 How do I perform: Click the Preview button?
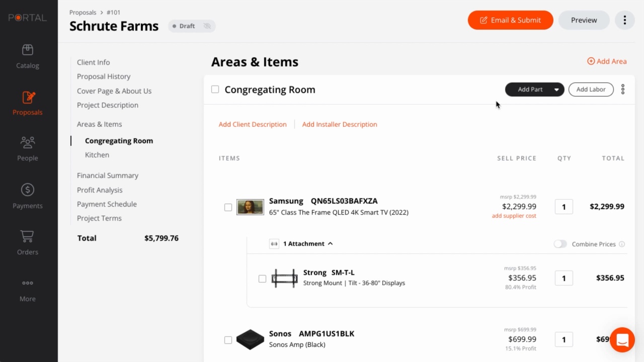coord(584,20)
